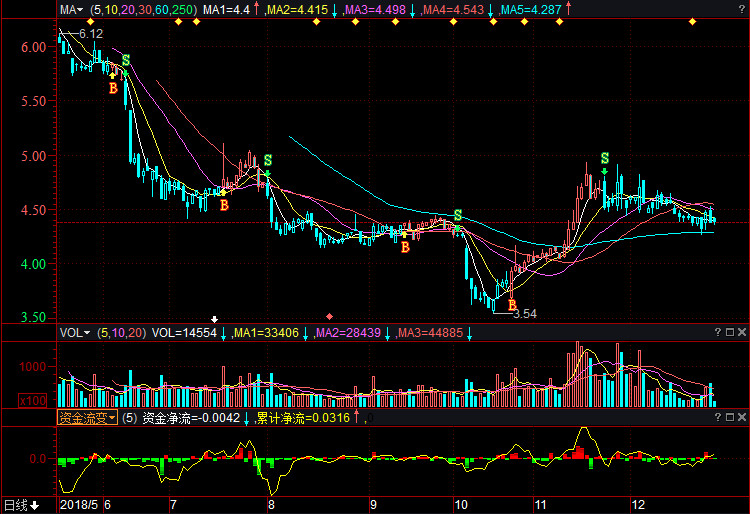Viewport: 750px width, 514px height.
Task: Maximize the 资金流变 sub-panel
Action: click(x=730, y=417)
